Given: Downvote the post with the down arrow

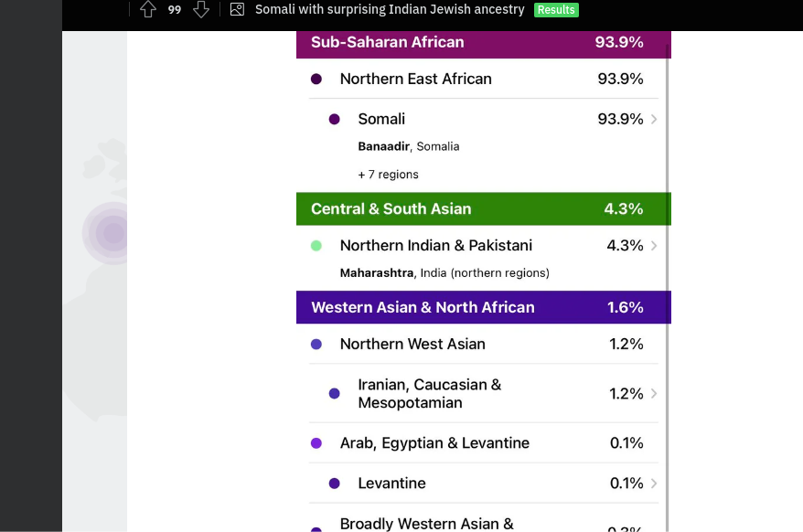Looking at the screenshot, I should 201,9.
